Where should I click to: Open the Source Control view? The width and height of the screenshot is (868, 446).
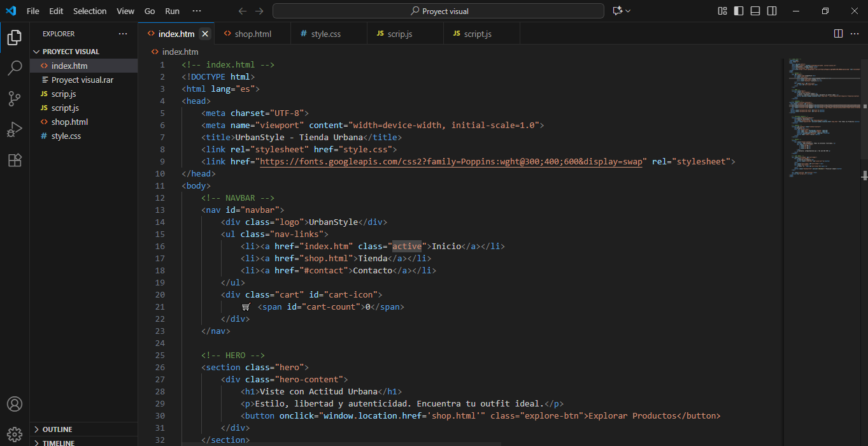[15, 99]
